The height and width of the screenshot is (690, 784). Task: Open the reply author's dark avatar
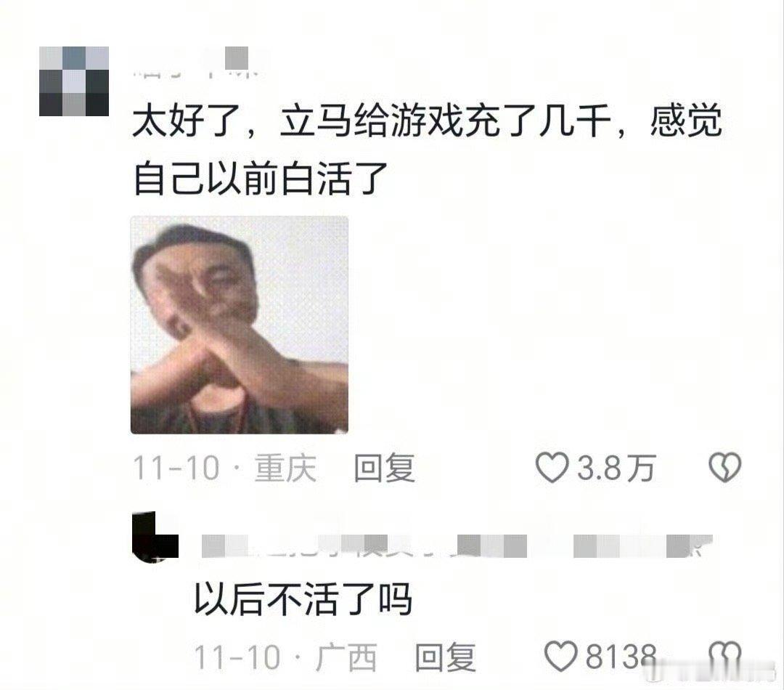pos(155,537)
